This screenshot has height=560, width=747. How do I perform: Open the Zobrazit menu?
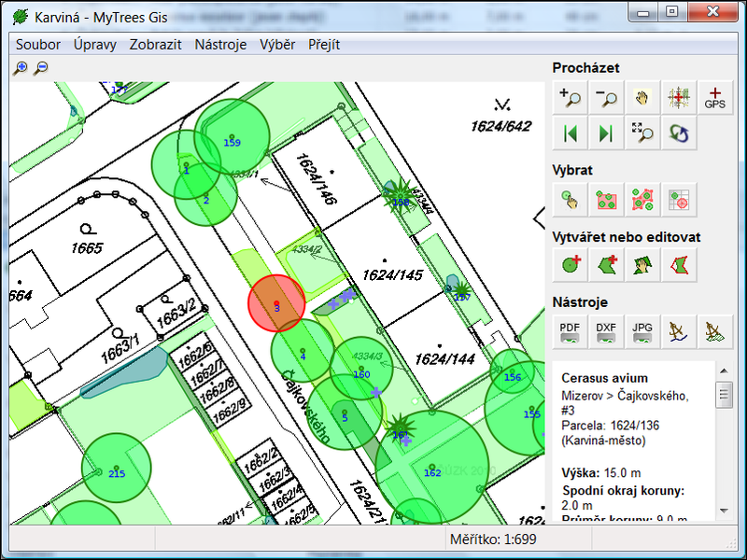point(155,45)
